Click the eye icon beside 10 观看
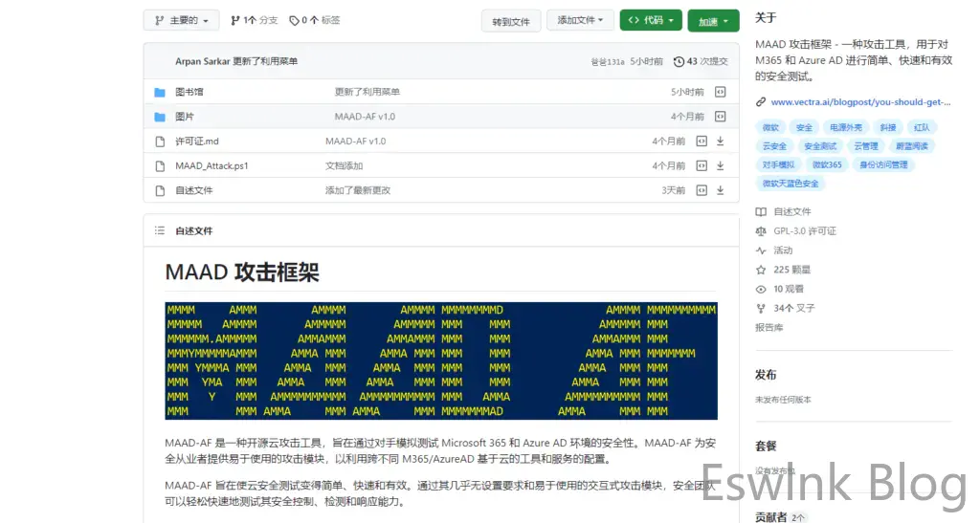Screen dimensions: 980x523 click(x=761, y=289)
